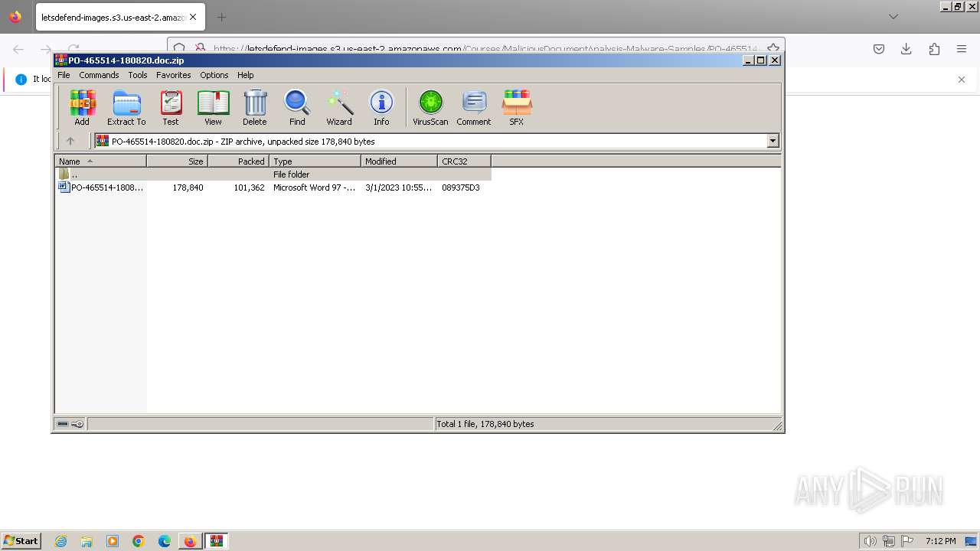Open Firefox extensions puzzle icon

pyautogui.click(x=934, y=49)
